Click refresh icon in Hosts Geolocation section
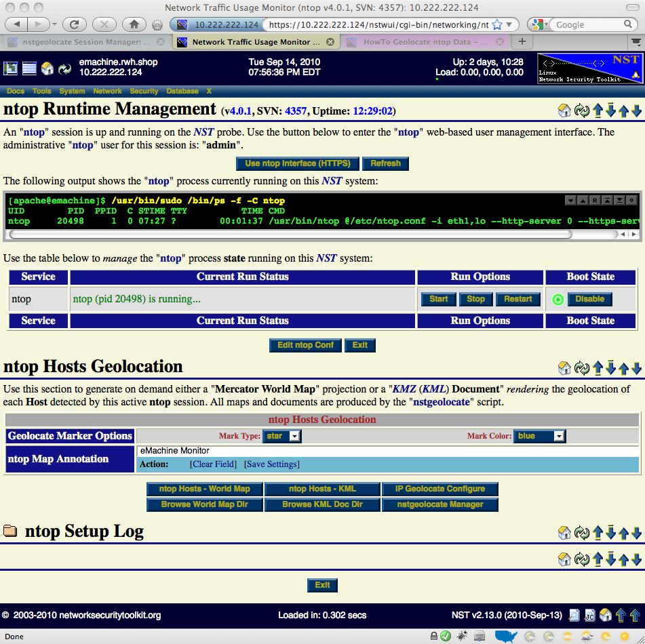Viewport: 645px width, 644px height. point(582,368)
